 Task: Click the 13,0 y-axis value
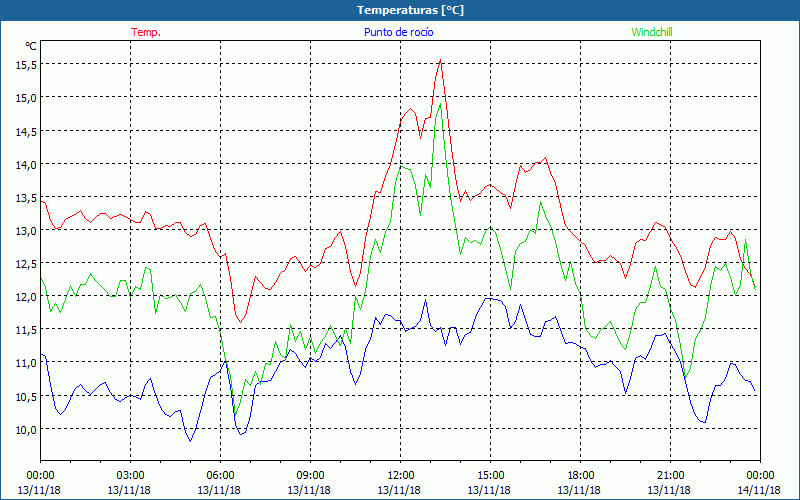coord(27,231)
